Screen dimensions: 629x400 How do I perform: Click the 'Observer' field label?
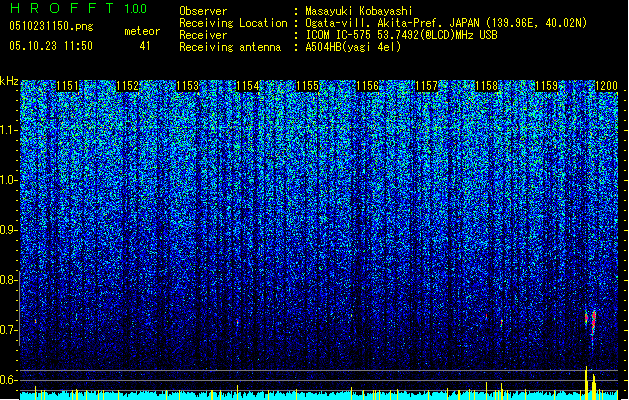203,11
